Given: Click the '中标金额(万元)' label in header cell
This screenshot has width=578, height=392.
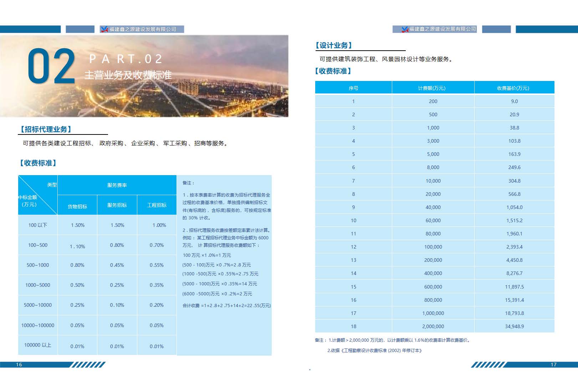Looking at the screenshot, I should [28, 201].
